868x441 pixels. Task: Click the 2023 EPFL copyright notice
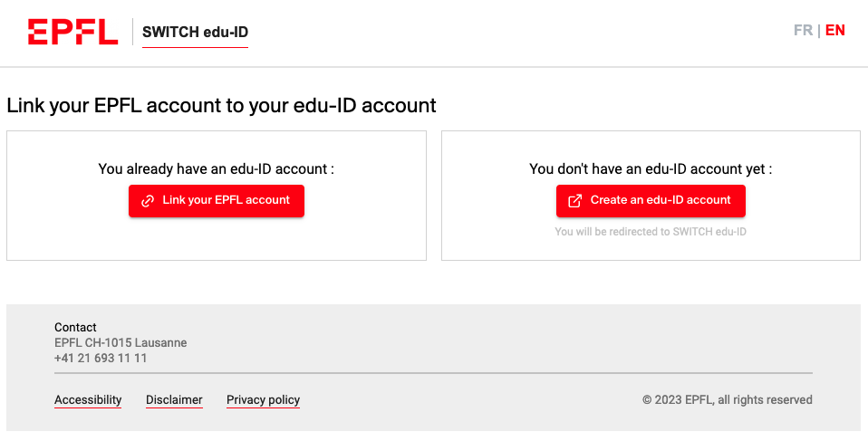point(727,400)
